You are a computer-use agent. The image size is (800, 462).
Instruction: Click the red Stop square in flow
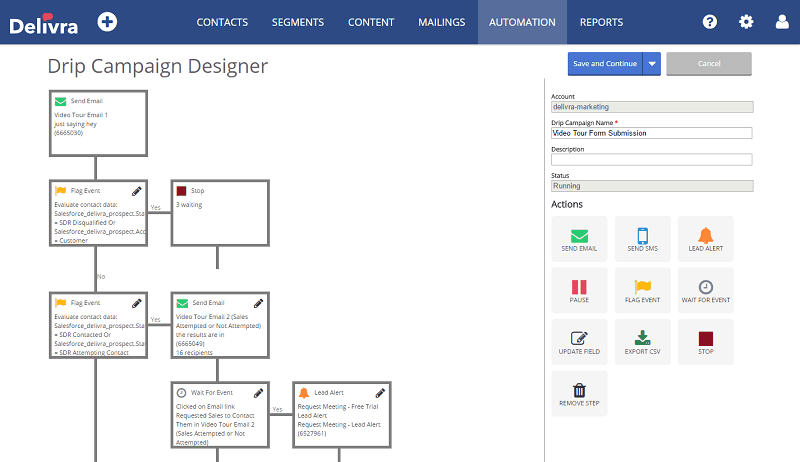tap(181, 191)
